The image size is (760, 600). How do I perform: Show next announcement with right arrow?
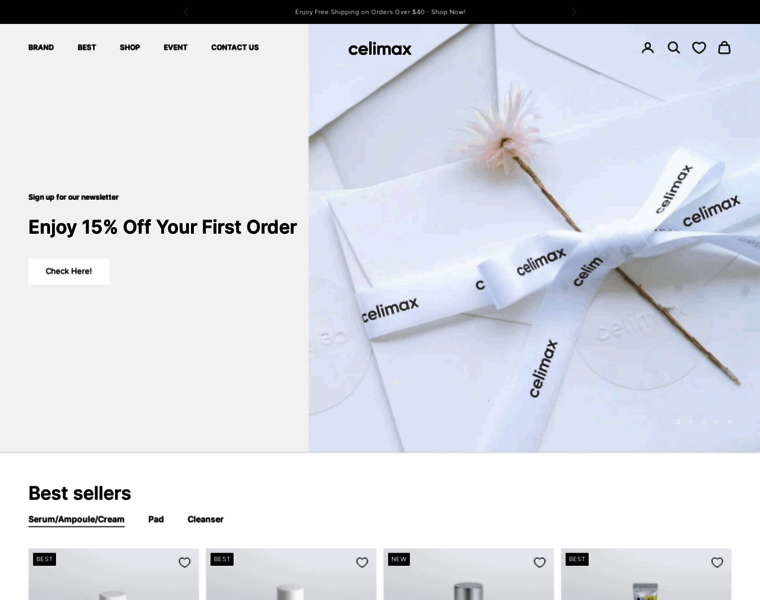pyautogui.click(x=574, y=12)
